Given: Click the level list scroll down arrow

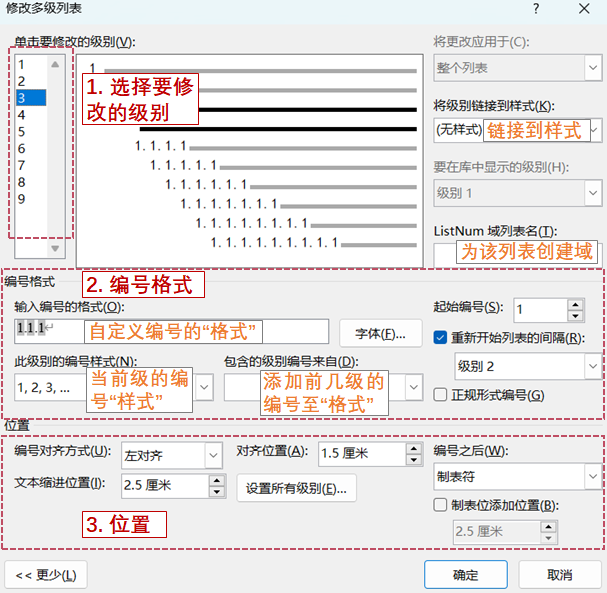Looking at the screenshot, I should [55, 249].
